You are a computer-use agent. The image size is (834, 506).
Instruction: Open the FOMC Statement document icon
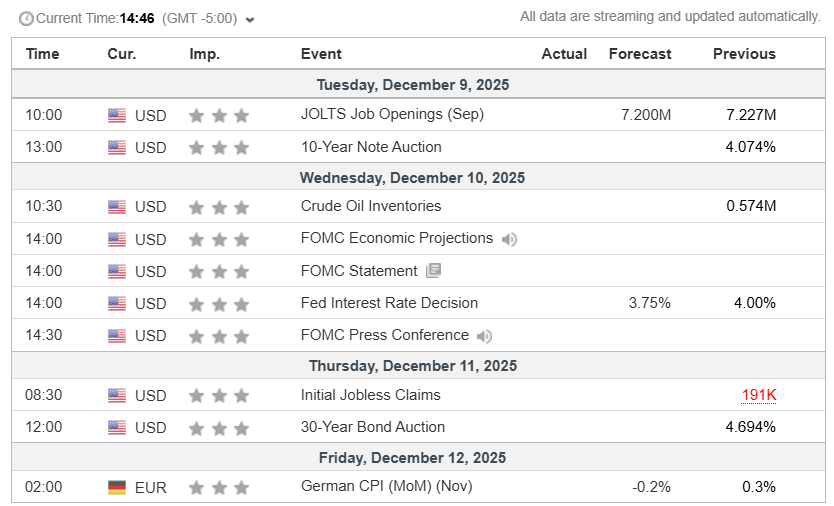(433, 271)
